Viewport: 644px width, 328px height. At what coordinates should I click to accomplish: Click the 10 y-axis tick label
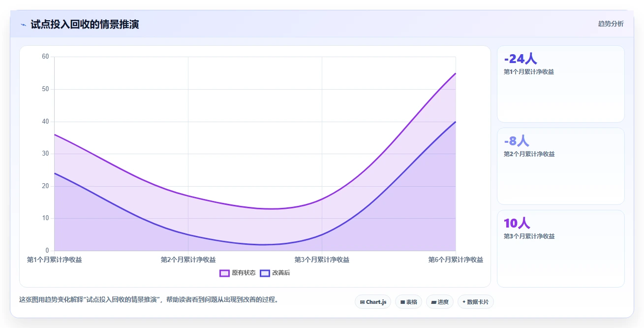pyautogui.click(x=45, y=218)
